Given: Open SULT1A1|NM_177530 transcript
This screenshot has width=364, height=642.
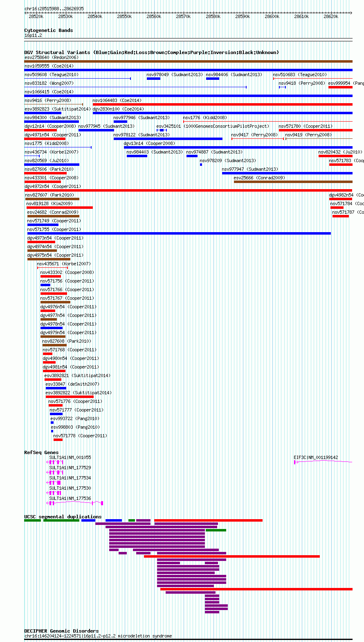Looking at the screenshot, I should pyautogui.click(x=70, y=488).
